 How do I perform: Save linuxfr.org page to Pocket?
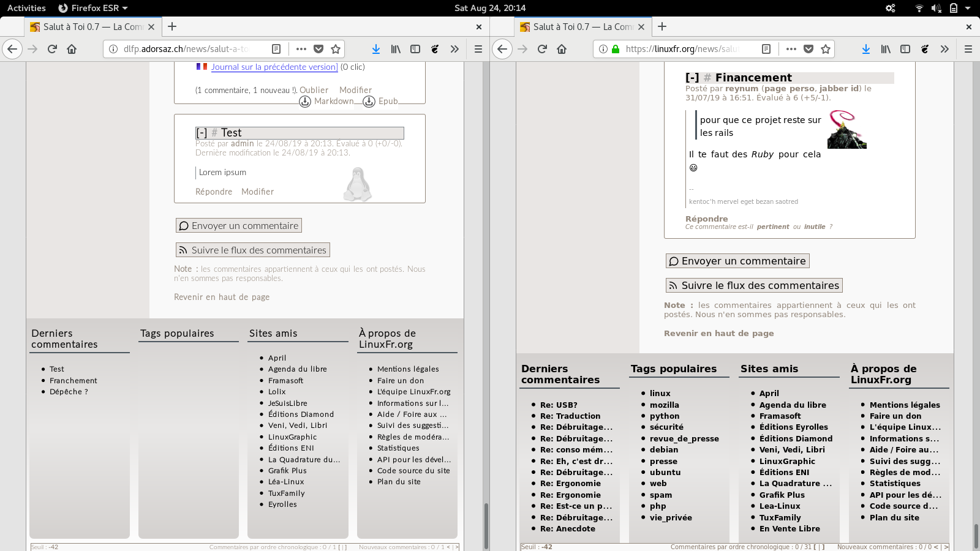pyautogui.click(x=809, y=49)
